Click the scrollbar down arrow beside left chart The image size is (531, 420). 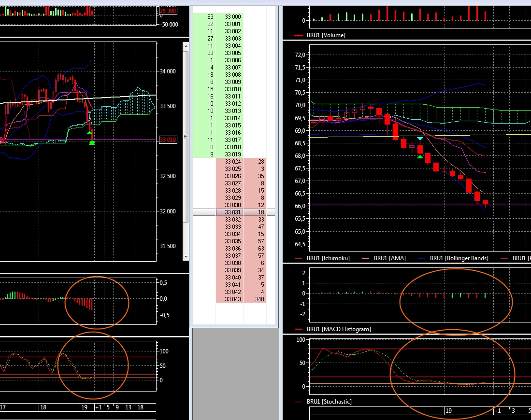(185, 257)
